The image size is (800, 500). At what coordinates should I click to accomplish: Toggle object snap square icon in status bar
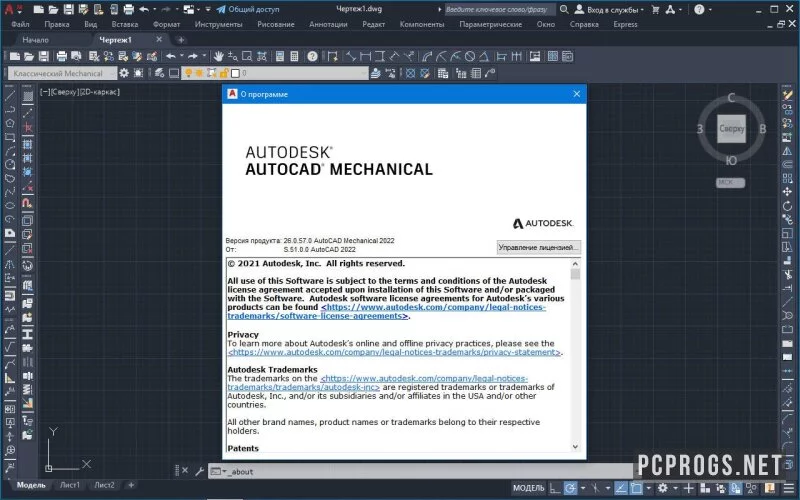[636, 488]
